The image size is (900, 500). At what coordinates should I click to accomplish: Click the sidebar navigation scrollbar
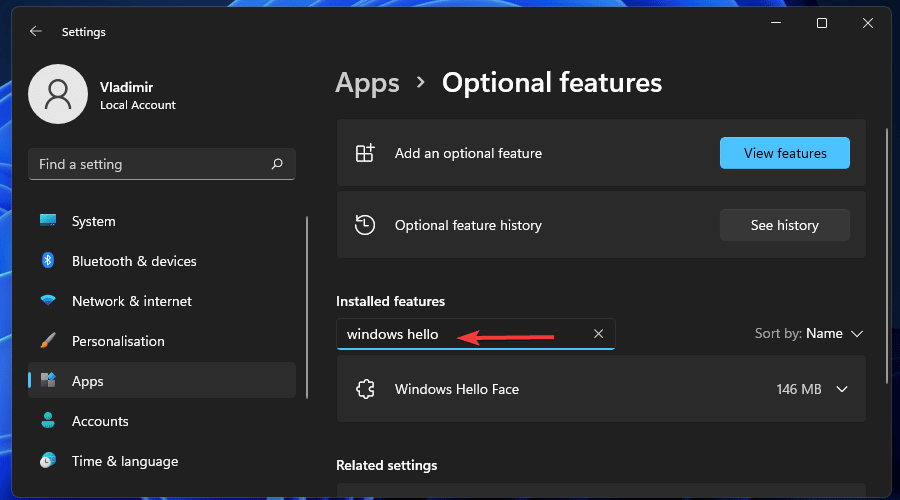click(307, 307)
